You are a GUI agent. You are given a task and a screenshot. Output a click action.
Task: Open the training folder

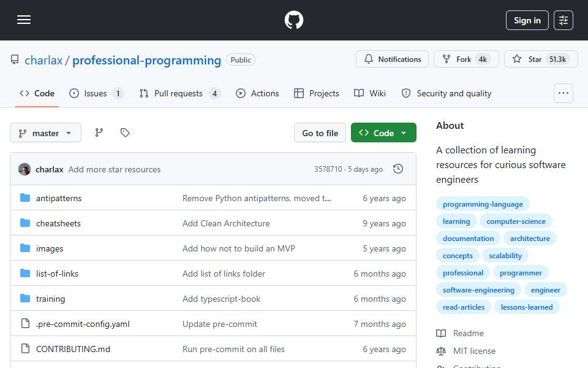pos(50,299)
